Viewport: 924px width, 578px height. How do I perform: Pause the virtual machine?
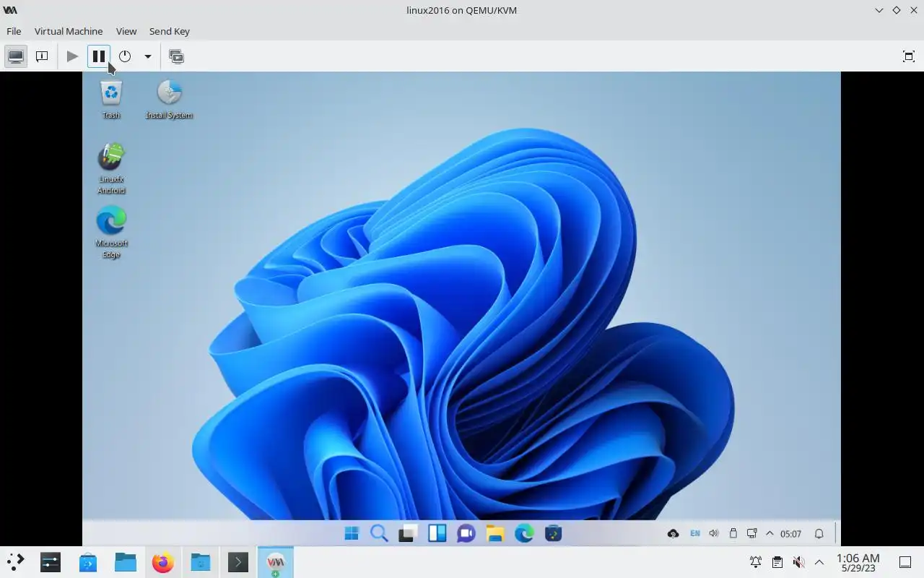99,56
